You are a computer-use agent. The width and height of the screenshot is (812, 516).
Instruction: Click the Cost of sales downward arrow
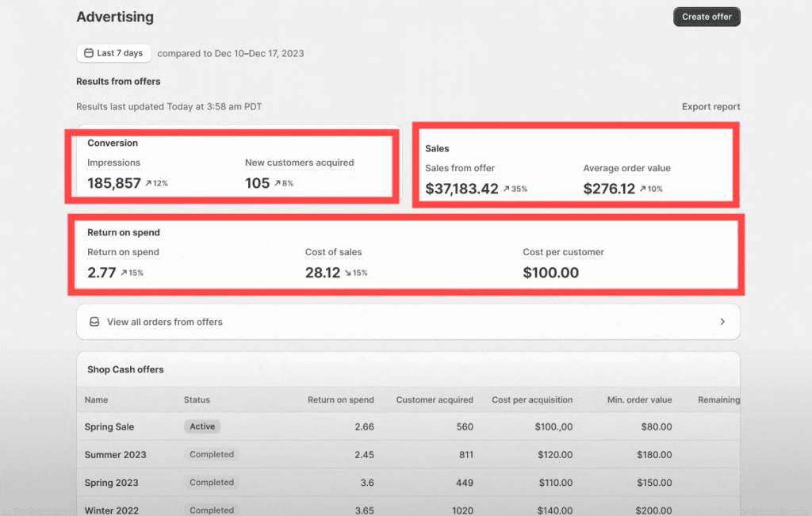[348, 273]
